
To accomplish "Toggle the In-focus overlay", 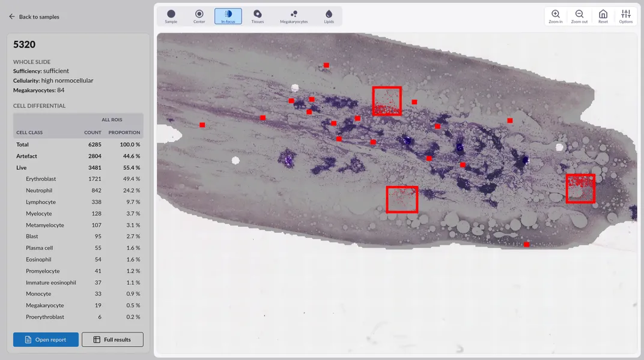I will point(228,16).
